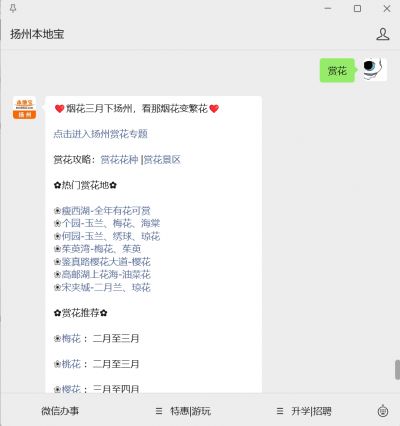Click the user avatar beside 赏花 message
The image size is (400, 426).
[375, 70]
